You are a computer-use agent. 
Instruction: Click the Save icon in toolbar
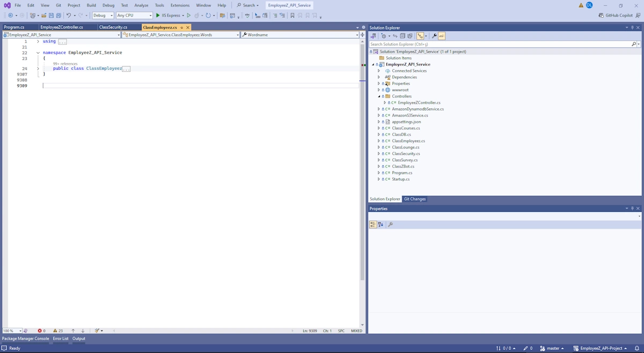click(51, 16)
